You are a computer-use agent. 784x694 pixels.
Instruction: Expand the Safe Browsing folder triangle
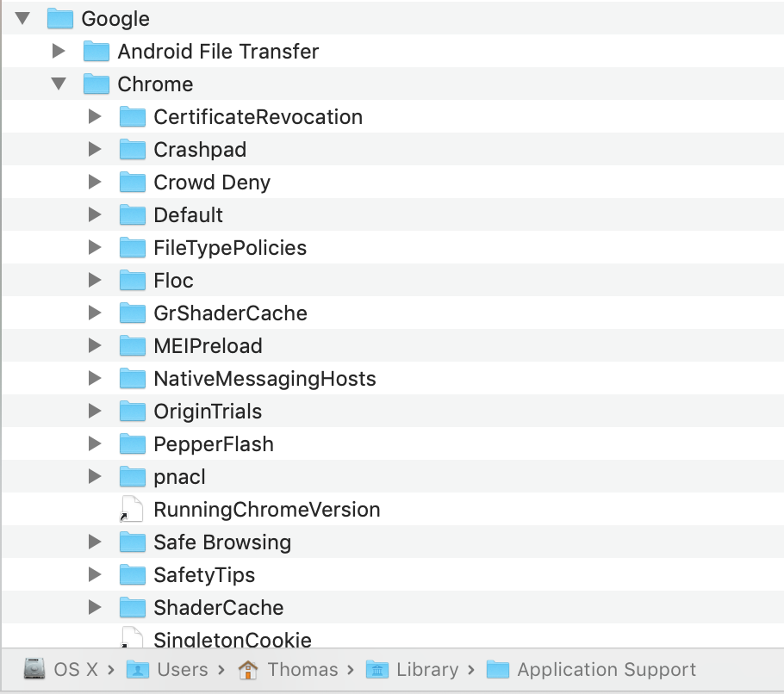(x=95, y=542)
